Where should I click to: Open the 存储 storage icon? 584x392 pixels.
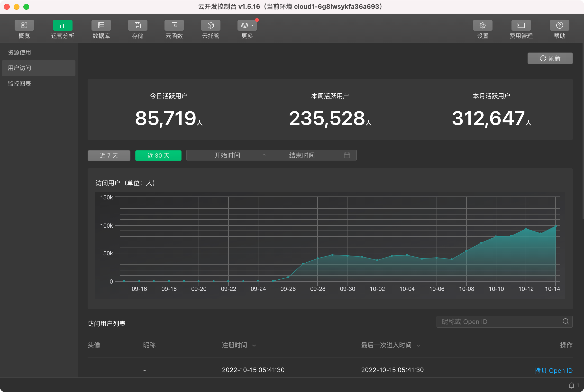click(x=137, y=25)
